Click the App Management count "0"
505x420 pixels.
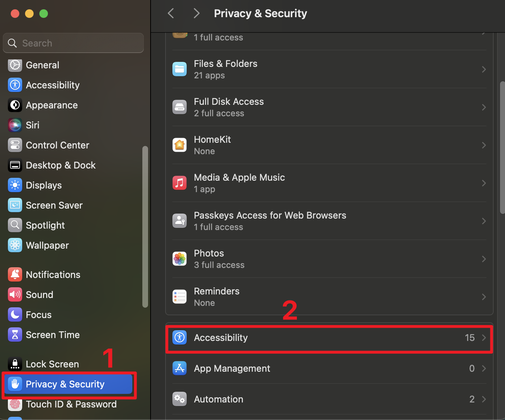click(x=472, y=368)
